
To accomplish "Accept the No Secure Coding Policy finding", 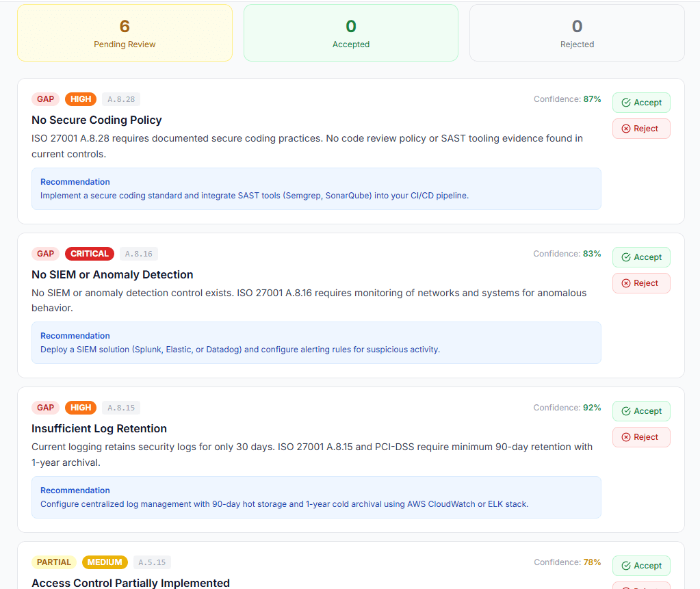I will click(641, 103).
